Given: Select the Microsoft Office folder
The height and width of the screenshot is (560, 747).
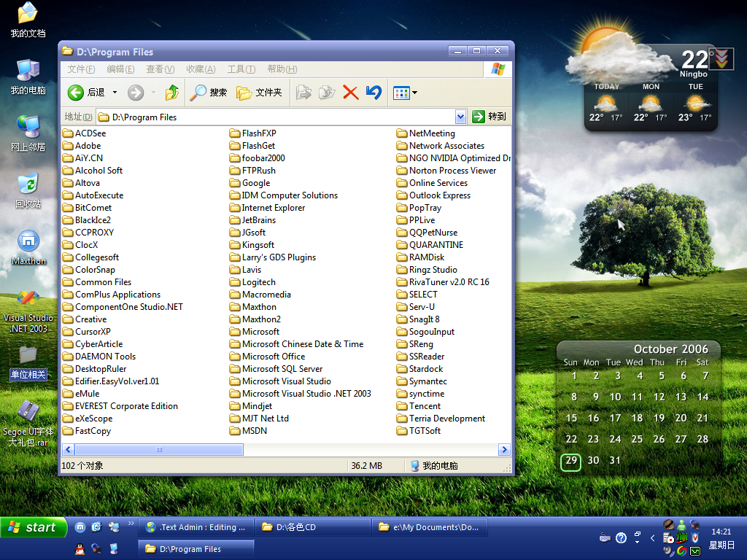Looking at the screenshot, I should click(x=267, y=356).
